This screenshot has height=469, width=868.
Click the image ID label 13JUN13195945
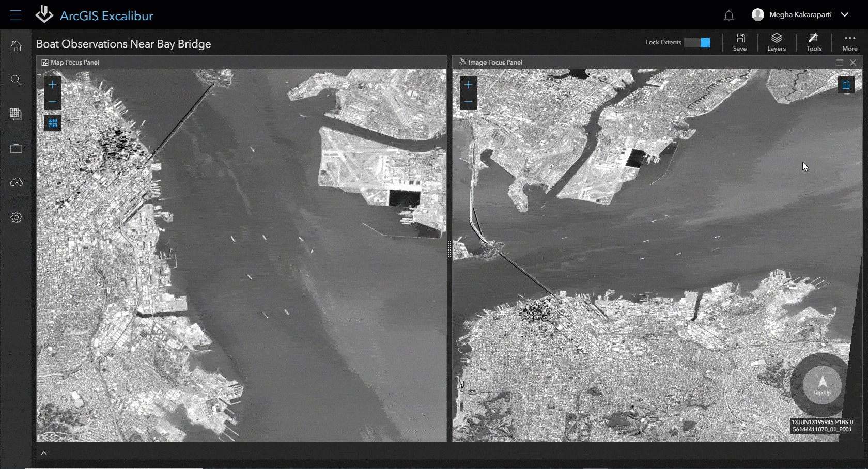pos(822,426)
